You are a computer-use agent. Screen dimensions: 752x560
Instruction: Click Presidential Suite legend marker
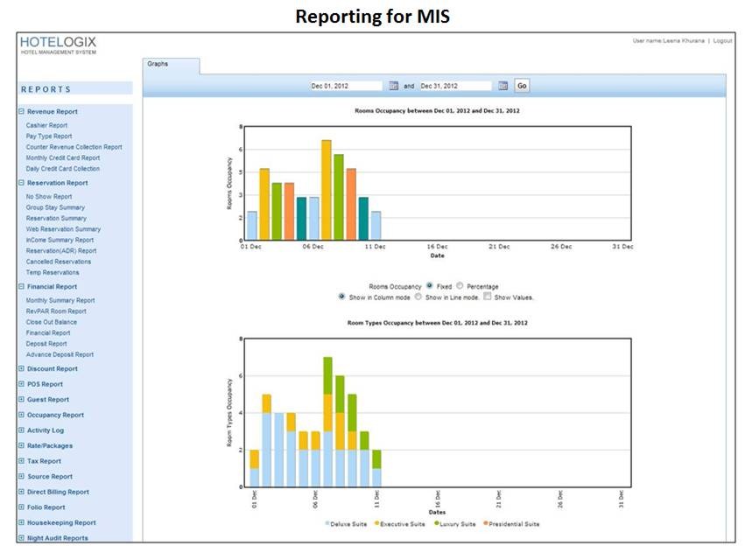coord(486,523)
